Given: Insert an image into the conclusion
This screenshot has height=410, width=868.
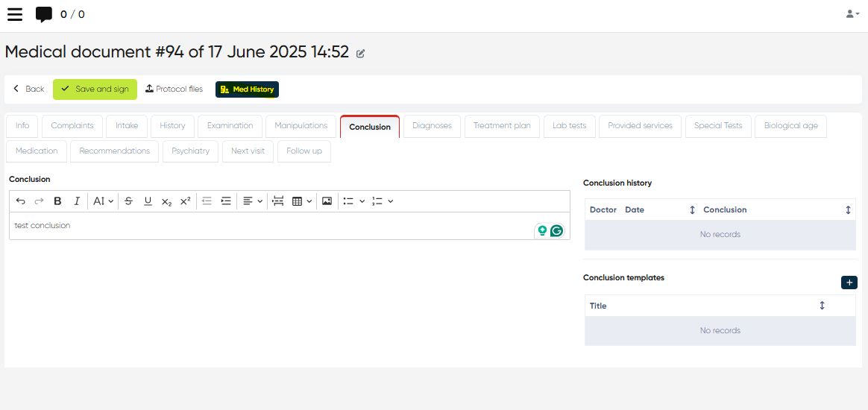Looking at the screenshot, I should pyautogui.click(x=327, y=201).
